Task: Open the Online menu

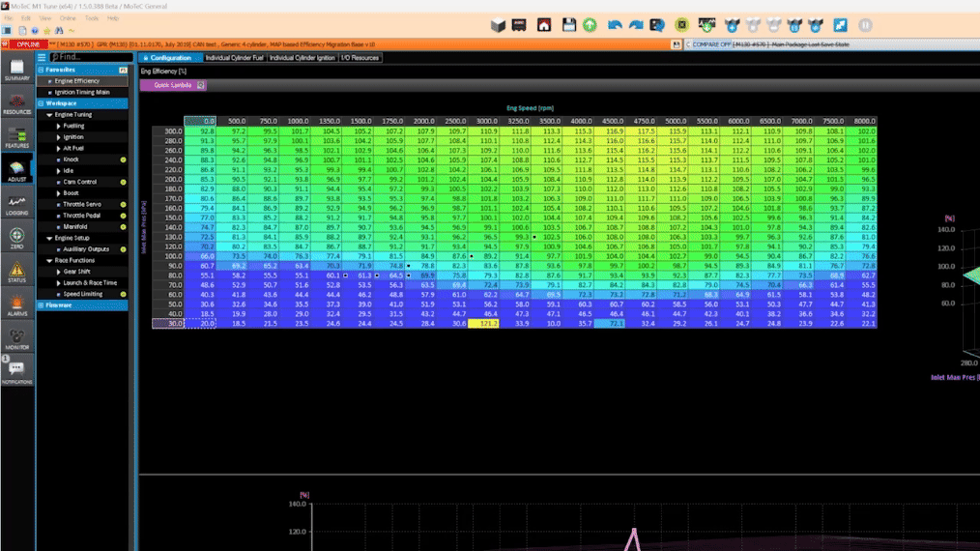Action: 68,18
